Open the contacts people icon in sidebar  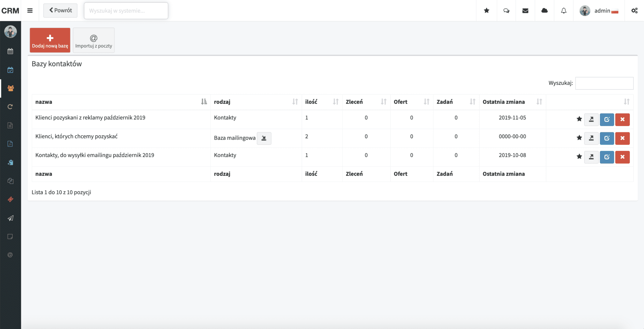[10, 88]
